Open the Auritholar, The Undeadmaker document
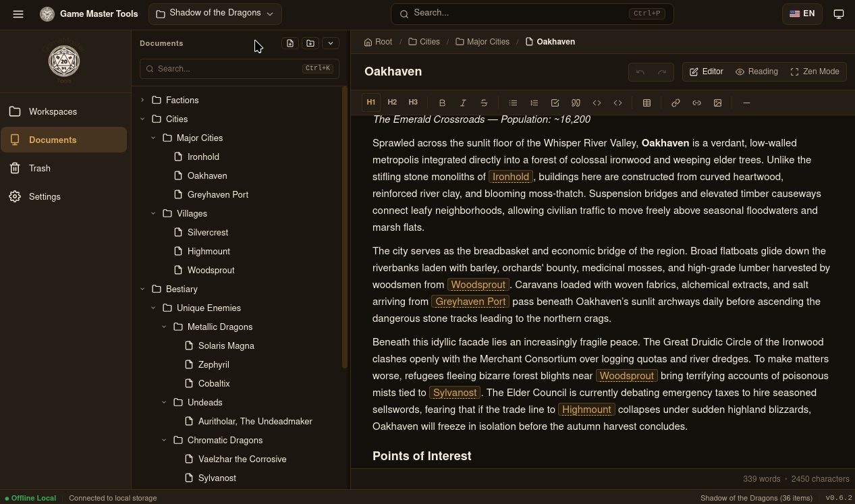The image size is (855, 504). [255, 421]
